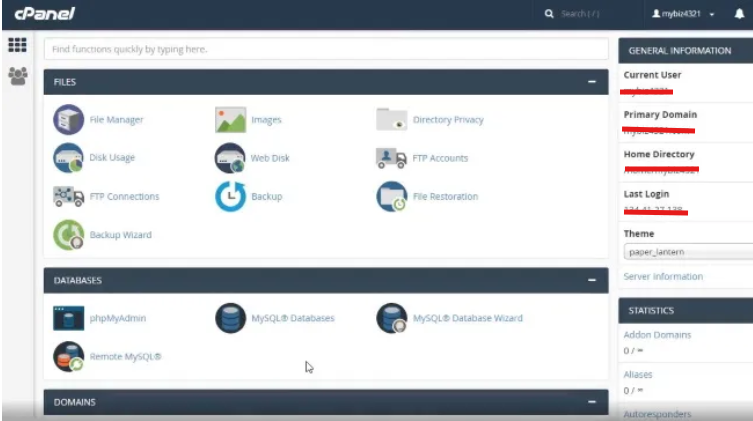Open the File Restoration link
Image resolution: width=753 pixels, height=421 pixels.
445,196
